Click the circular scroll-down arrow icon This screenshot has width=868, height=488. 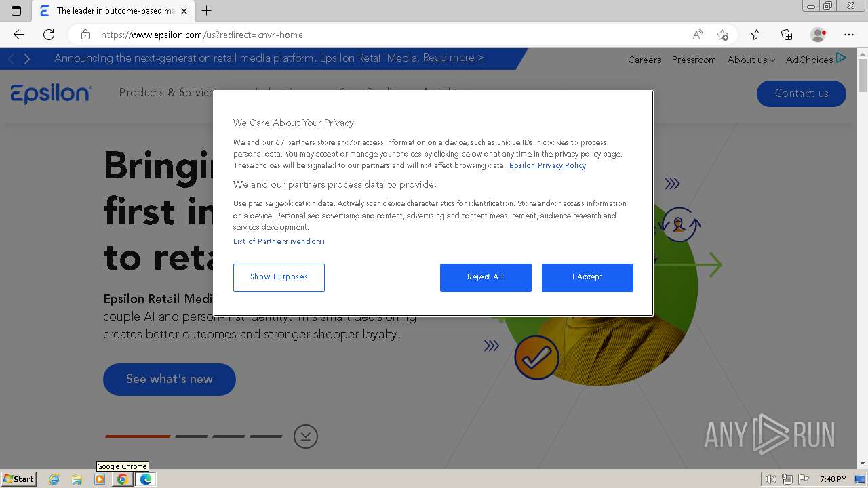coord(306,436)
